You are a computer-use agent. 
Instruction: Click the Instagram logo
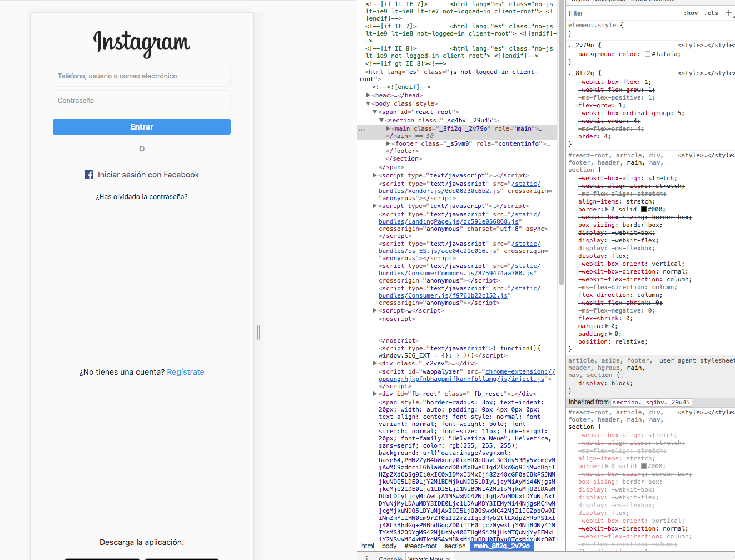(x=142, y=43)
